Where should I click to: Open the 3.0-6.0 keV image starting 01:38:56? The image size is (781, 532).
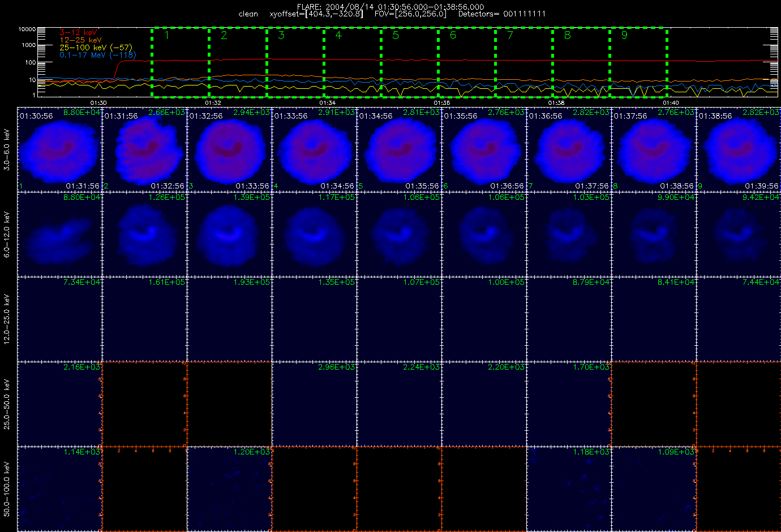click(739, 149)
